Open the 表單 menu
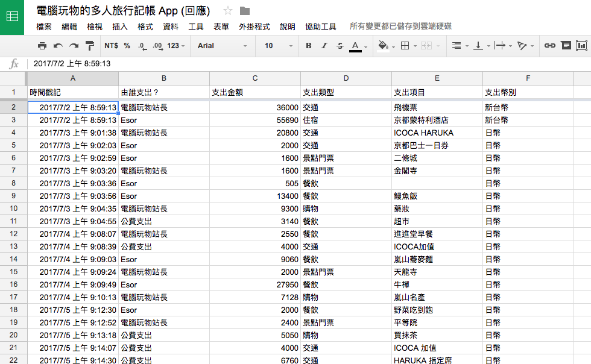Viewport: 591px width, 364px height. [x=221, y=27]
